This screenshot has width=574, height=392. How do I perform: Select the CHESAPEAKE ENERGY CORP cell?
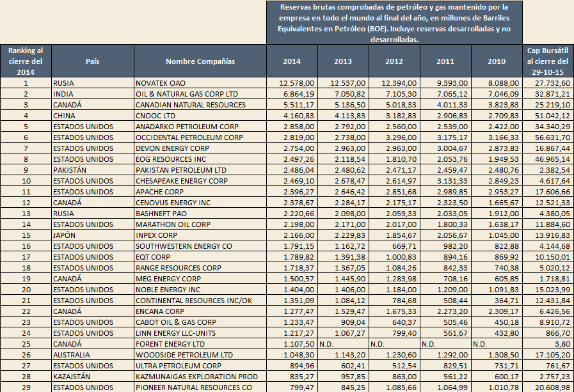coord(200,181)
